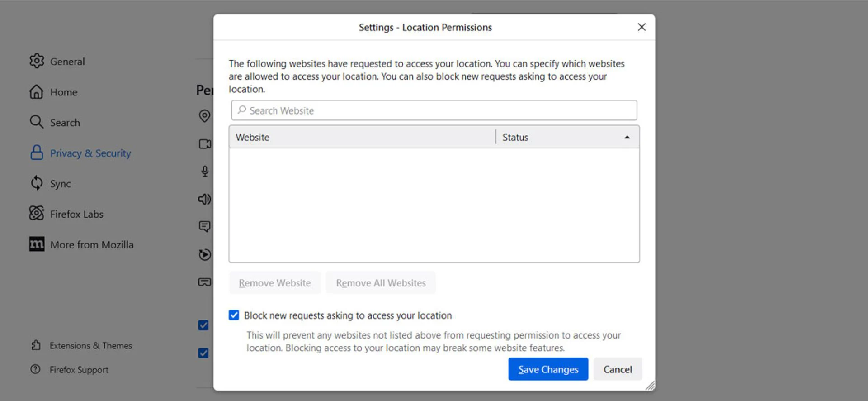Click the Remove All Websites button

pos(381,283)
